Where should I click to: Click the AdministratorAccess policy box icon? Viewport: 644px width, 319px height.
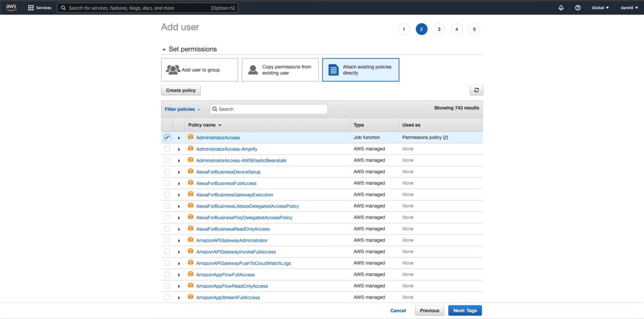coord(191,137)
